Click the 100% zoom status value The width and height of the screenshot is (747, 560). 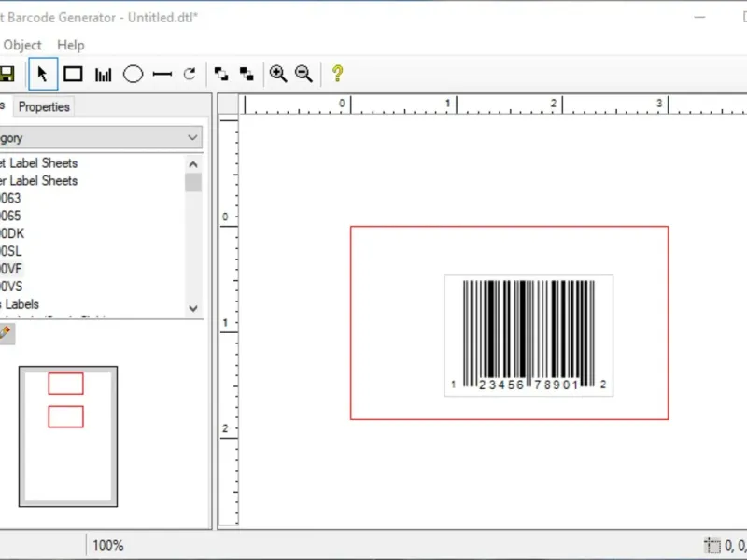coord(108,545)
